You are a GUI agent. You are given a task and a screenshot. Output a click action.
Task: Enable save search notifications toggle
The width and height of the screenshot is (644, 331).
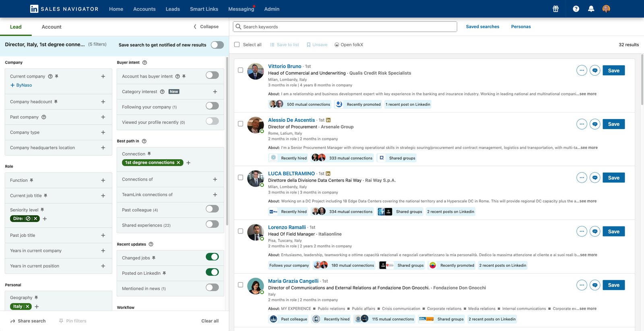[x=217, y=45]
